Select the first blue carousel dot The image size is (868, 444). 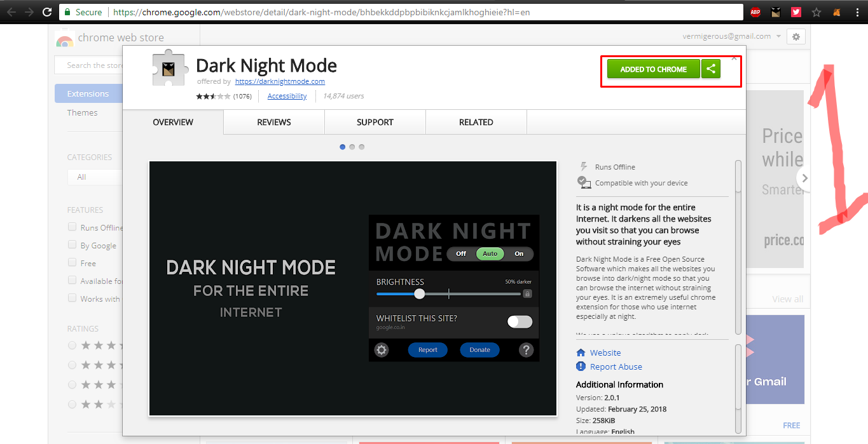click(343, 147)
